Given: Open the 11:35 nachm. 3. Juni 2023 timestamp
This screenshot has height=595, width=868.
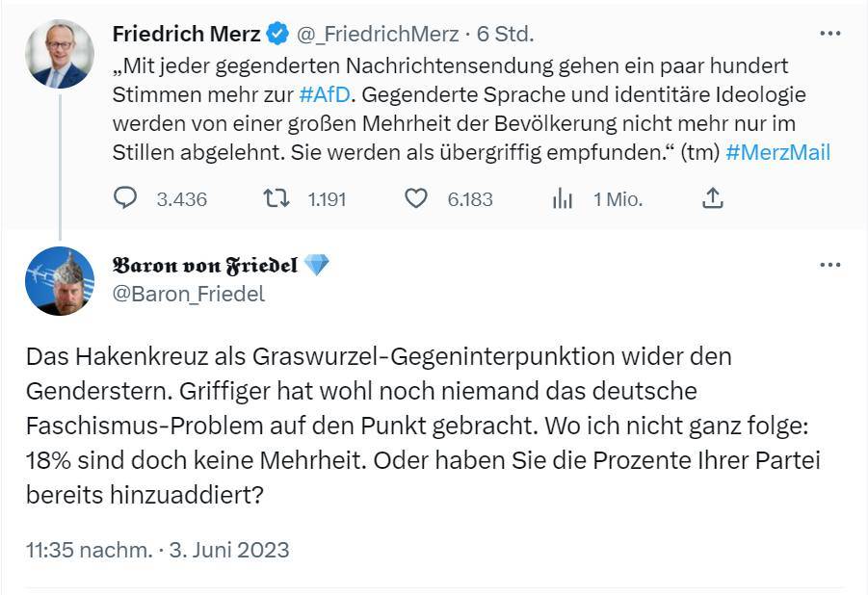Looking at the screenshot, I should (x=158, y=550).
